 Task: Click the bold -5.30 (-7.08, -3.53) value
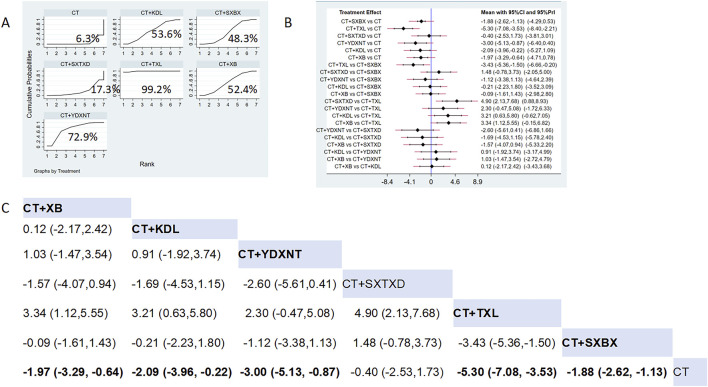pyautogui.click(x=506, y=372)
